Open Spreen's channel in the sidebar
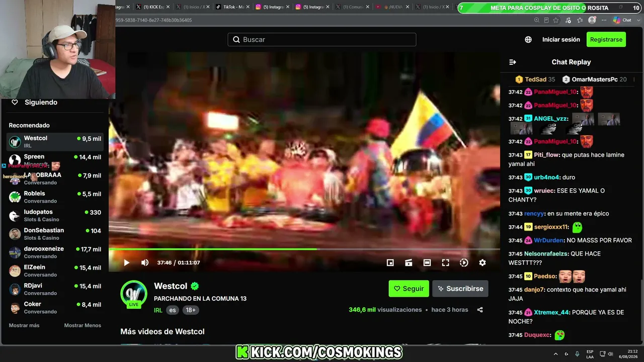 (x=56, y=160)
